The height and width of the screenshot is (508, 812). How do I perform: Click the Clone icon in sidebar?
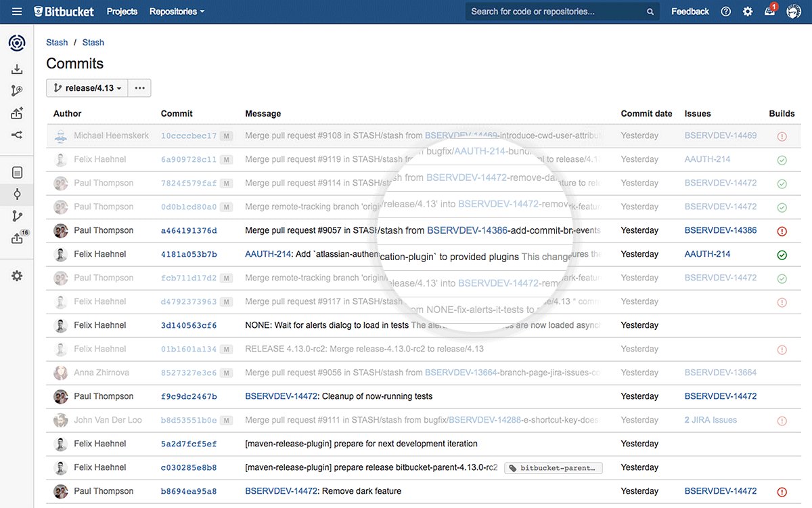click(x=17, y=69)
